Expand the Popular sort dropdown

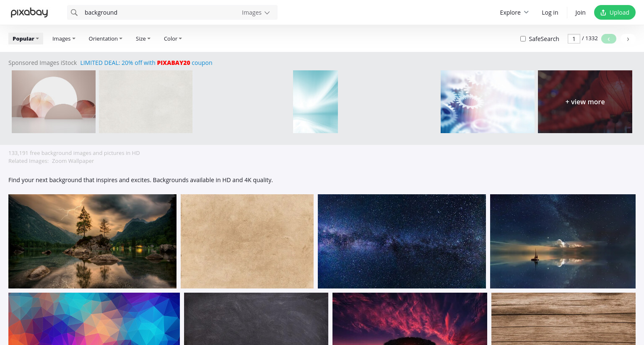click(26, 39)
